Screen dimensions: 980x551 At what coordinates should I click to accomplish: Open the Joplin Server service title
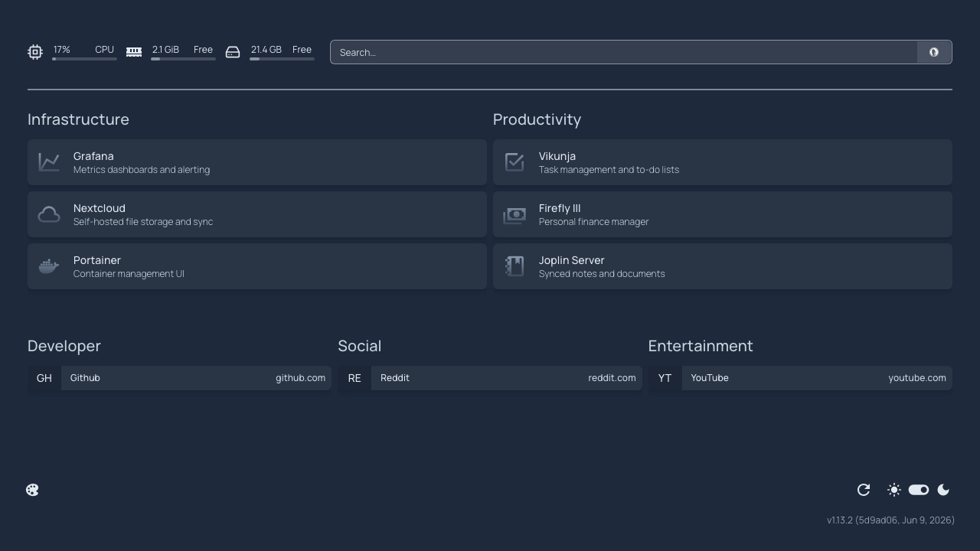572,260
